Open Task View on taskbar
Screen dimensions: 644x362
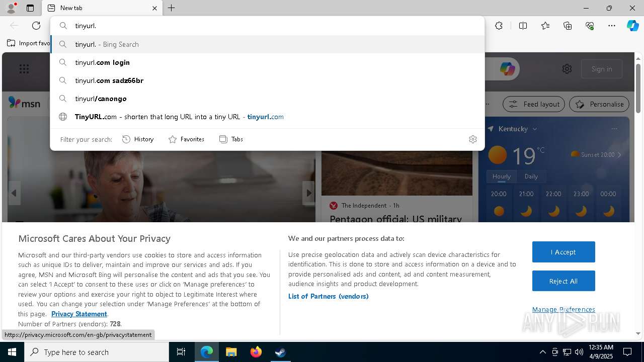(x=181, y=352)
